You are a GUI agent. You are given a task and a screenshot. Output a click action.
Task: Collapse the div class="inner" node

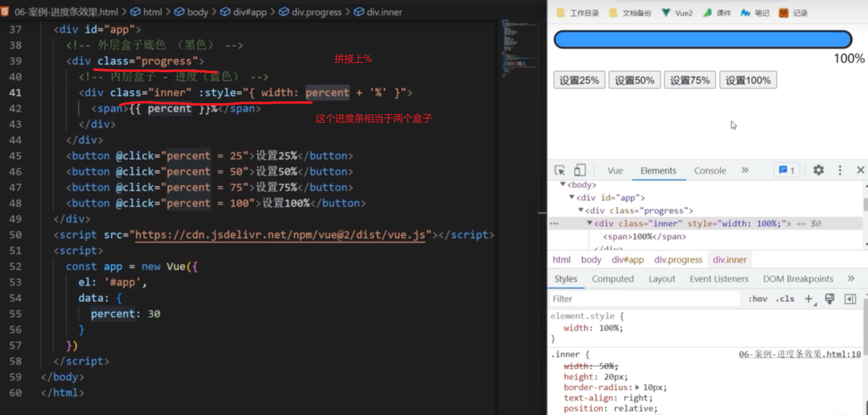[589, 223]
